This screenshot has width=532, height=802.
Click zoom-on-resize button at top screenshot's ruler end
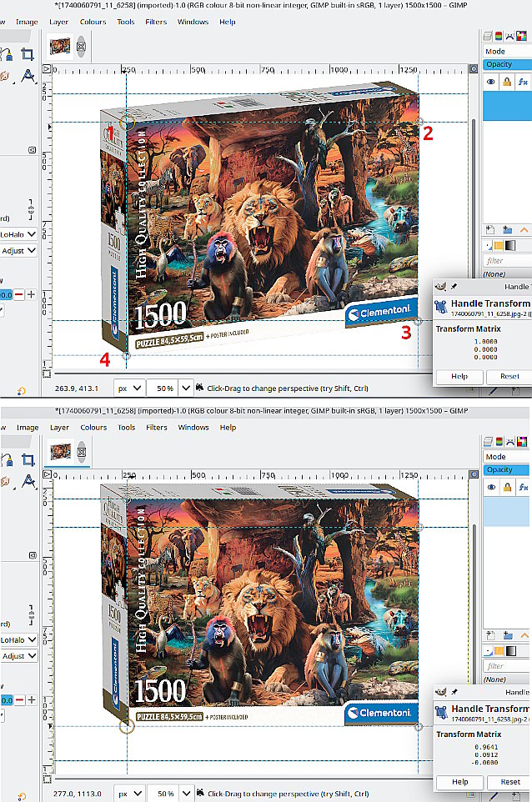point(474,68)
